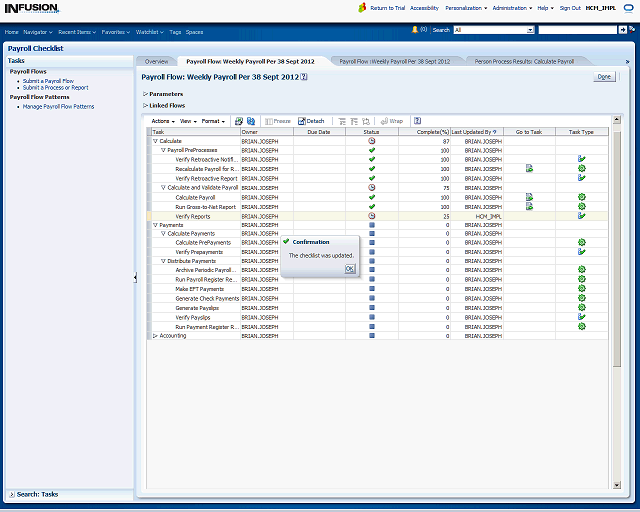
Task: Collapse the Tasks pane using the splitter arrow
Action: click(135, 278)
